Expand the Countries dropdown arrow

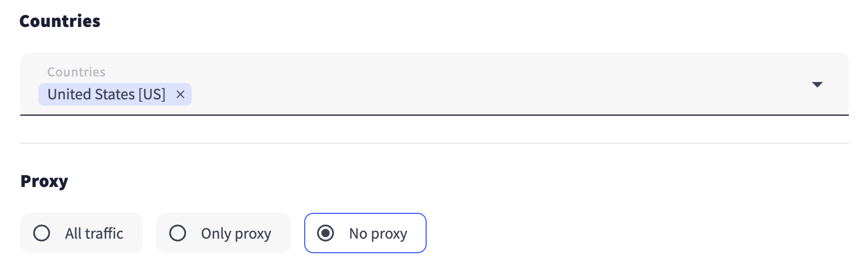pos(817,85)
